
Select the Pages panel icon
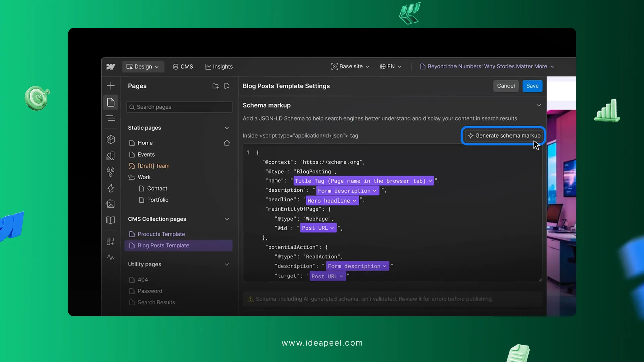tap(111, 102)
